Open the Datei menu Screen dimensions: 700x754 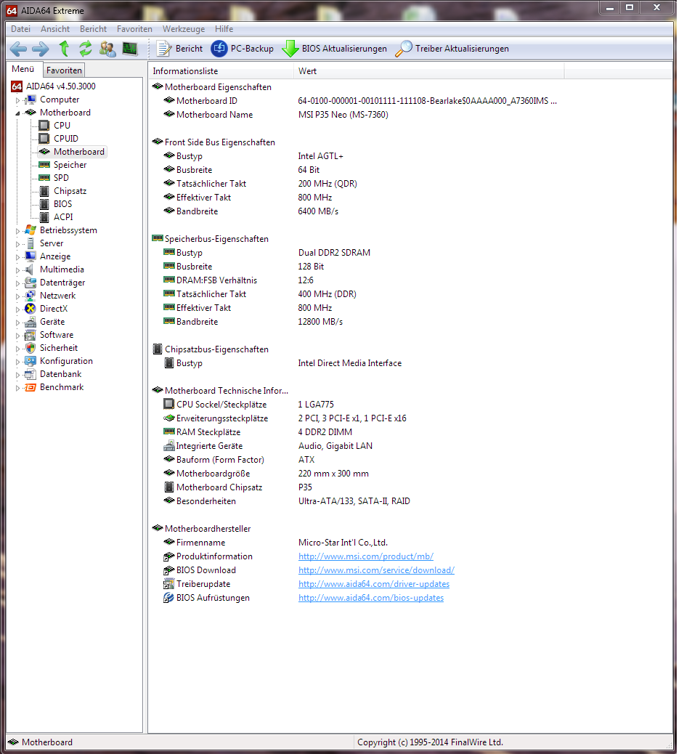tap(20, 29)
